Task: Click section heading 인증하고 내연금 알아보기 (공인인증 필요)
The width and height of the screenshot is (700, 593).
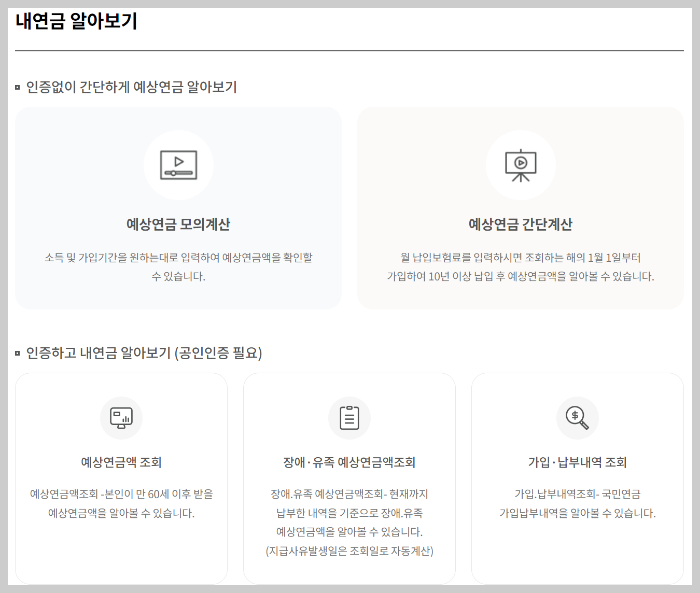Action: (144, 353)
